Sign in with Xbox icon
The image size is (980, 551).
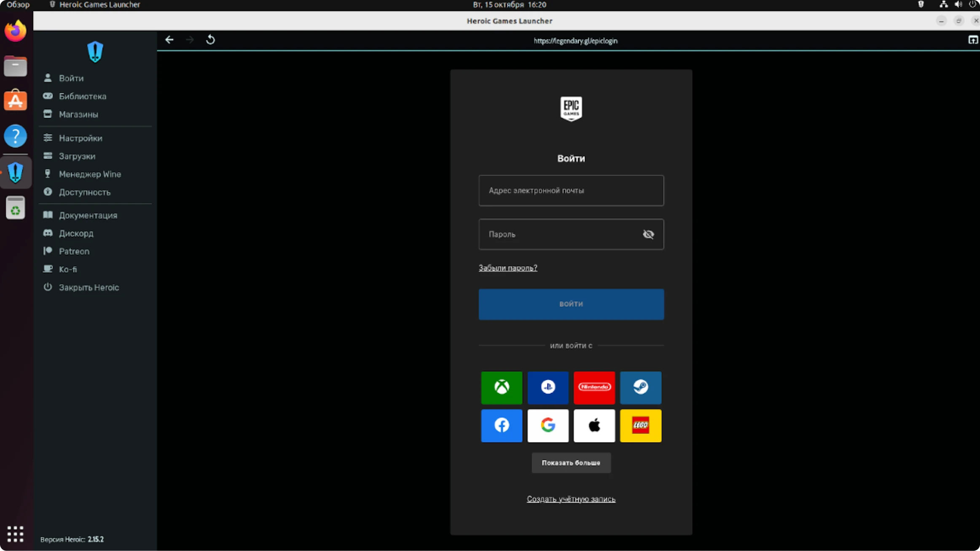pos(501,387)
